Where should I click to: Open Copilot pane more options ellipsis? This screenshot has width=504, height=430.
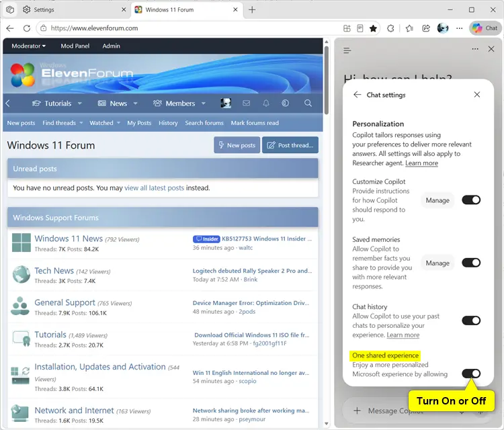[x=474, y=49]
